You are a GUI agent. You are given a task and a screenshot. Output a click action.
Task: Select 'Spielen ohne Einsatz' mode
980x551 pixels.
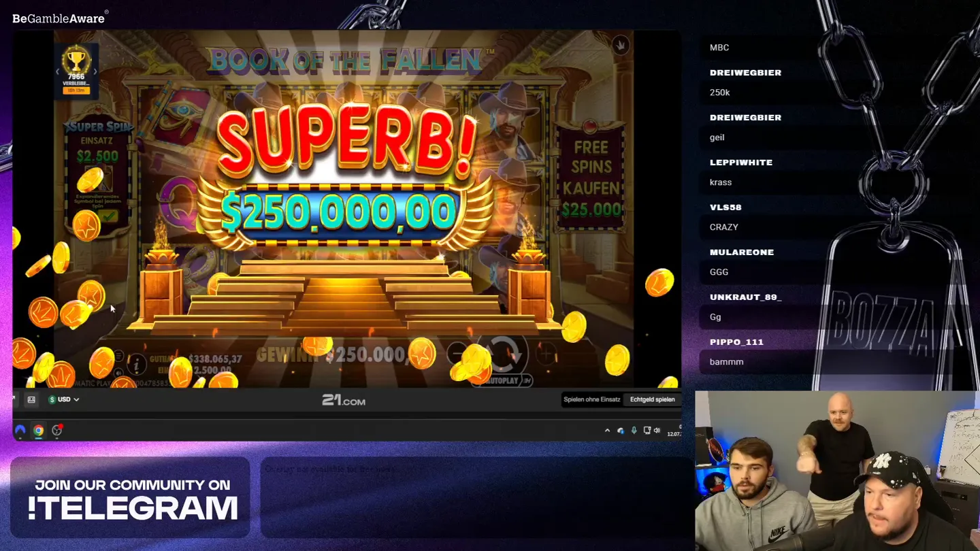point(591,399)
